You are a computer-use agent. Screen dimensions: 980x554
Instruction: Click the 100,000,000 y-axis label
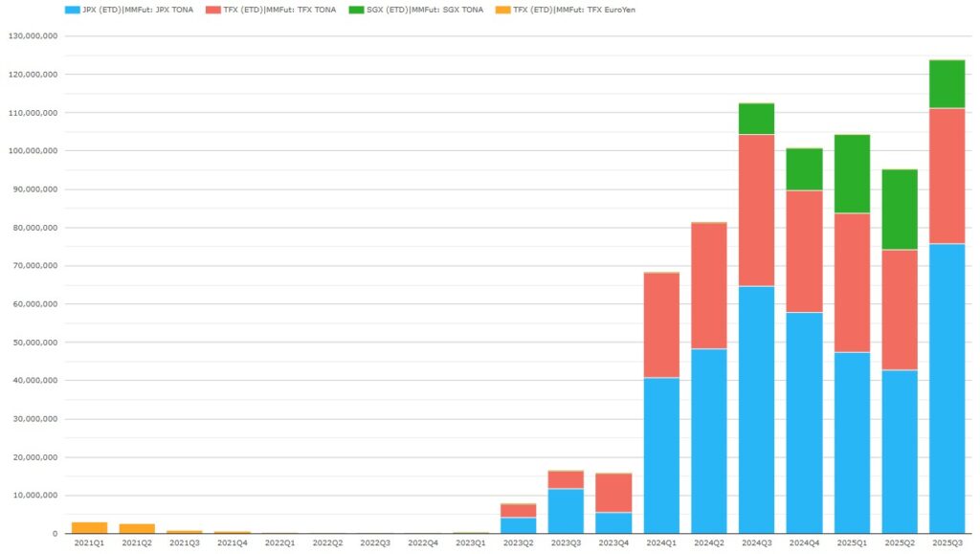point(33,151)
